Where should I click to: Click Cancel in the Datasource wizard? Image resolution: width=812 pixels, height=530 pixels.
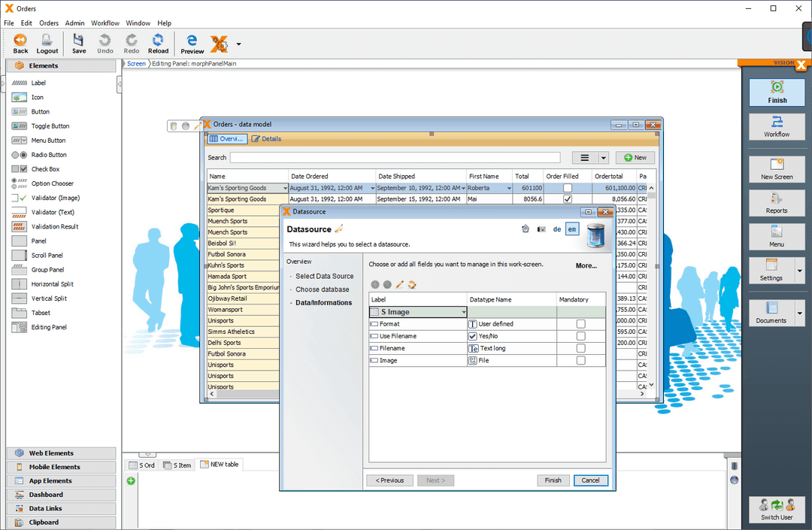coord(590,480)
